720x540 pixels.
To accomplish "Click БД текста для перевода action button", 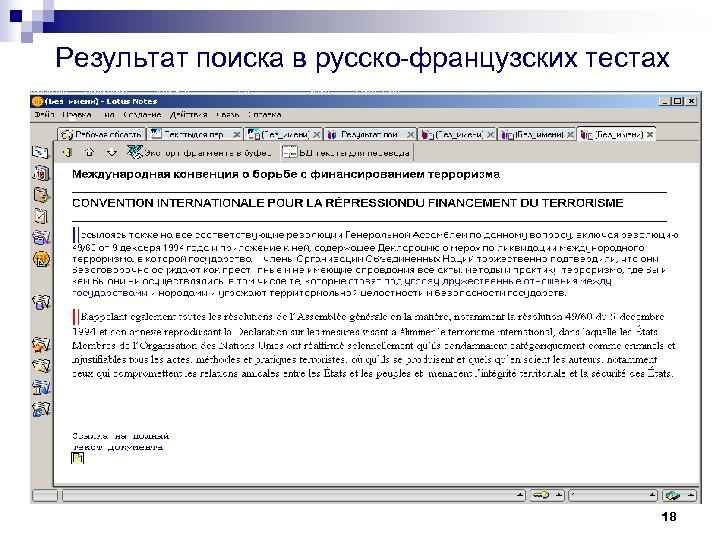I will click(346, 152).
